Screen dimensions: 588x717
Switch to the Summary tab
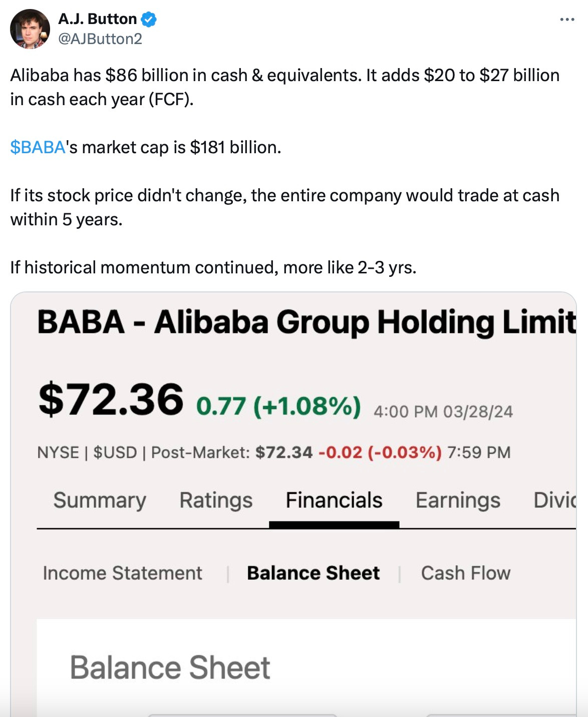pyautogui.click(x=100, y=500)
